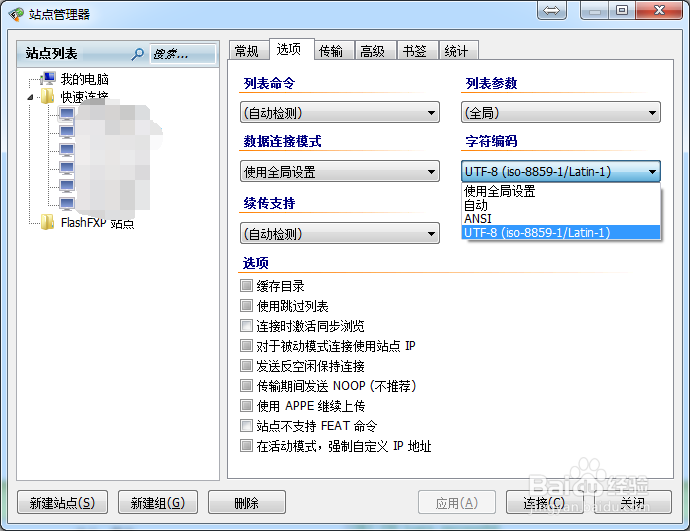Toggle 在活动模式，强制自定义 IP 地址 checkbox
Viewport: 690px width, 531px height.
pos(246,446)
